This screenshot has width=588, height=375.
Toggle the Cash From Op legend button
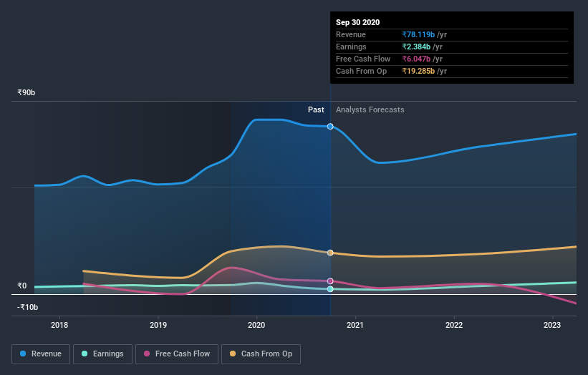click(261, 354)
